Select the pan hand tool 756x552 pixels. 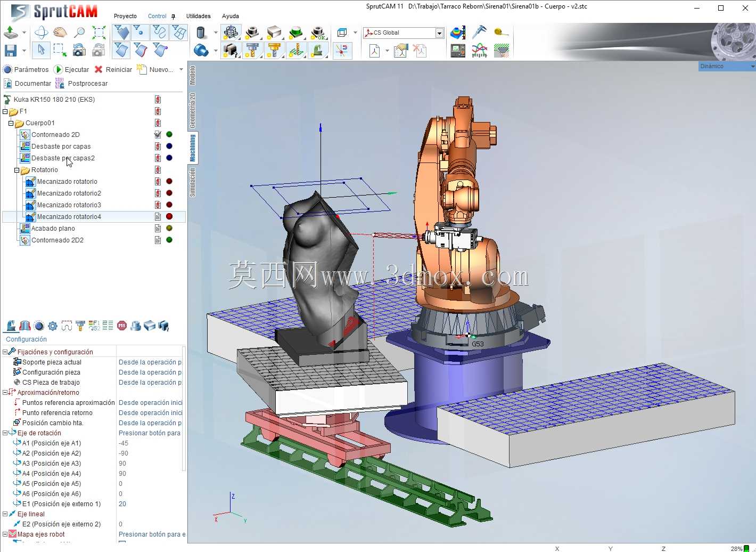(60, 33)
